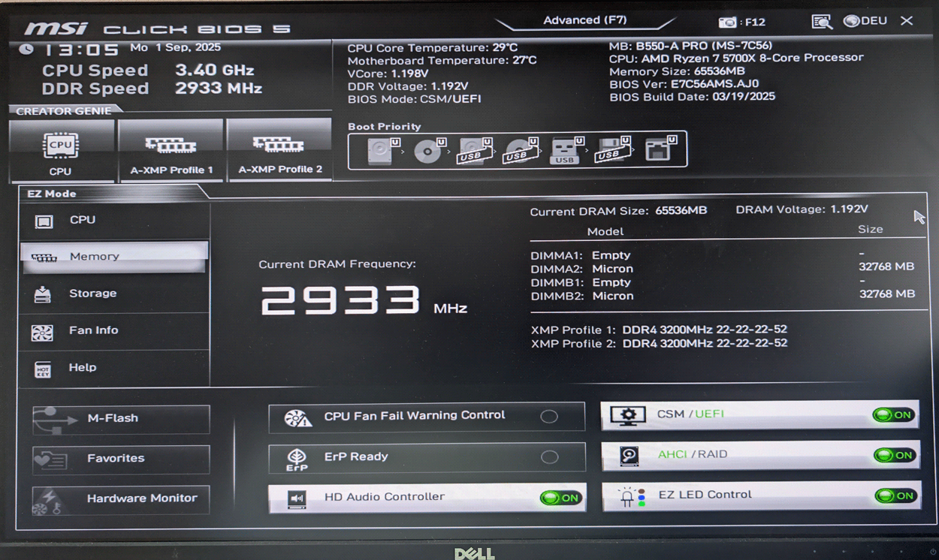This screenshot has height=560, width=939.
Task: Click the CPU fan warning icon
Action: click(x=298, y=418)
